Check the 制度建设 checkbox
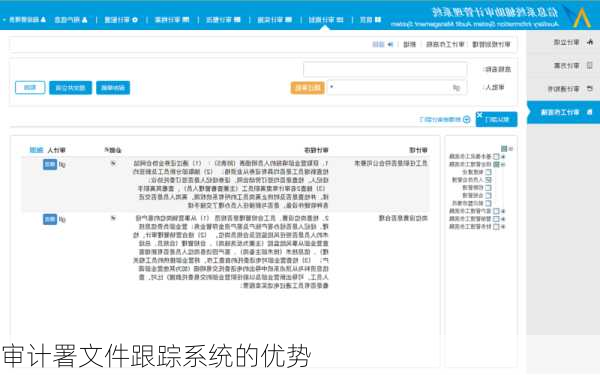Viewport: 600px width, 375px height. [488, 172]
